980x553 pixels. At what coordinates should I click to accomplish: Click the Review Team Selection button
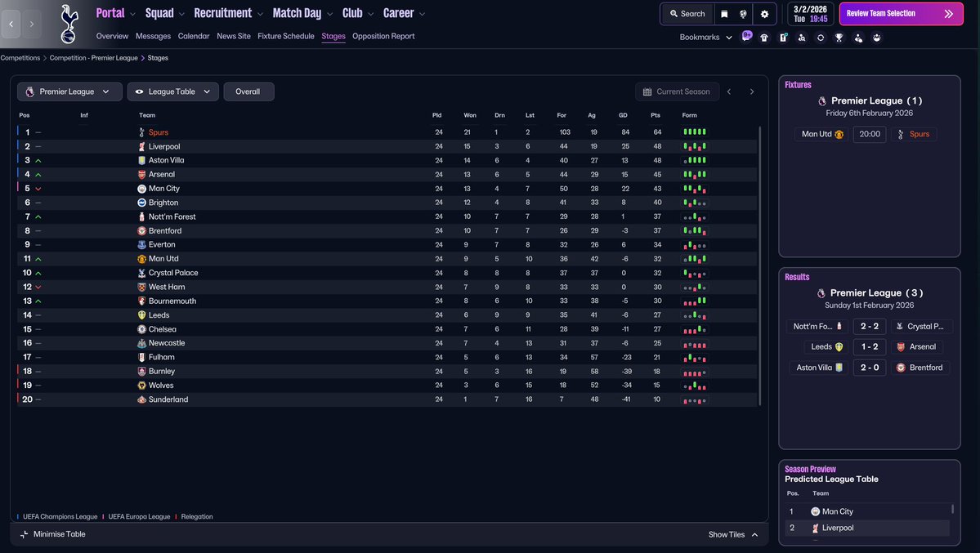pyautogui.click(x=901, y=14)
